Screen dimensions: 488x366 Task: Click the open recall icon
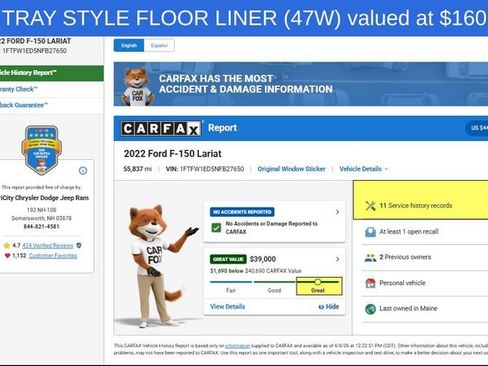click(370, 232)
